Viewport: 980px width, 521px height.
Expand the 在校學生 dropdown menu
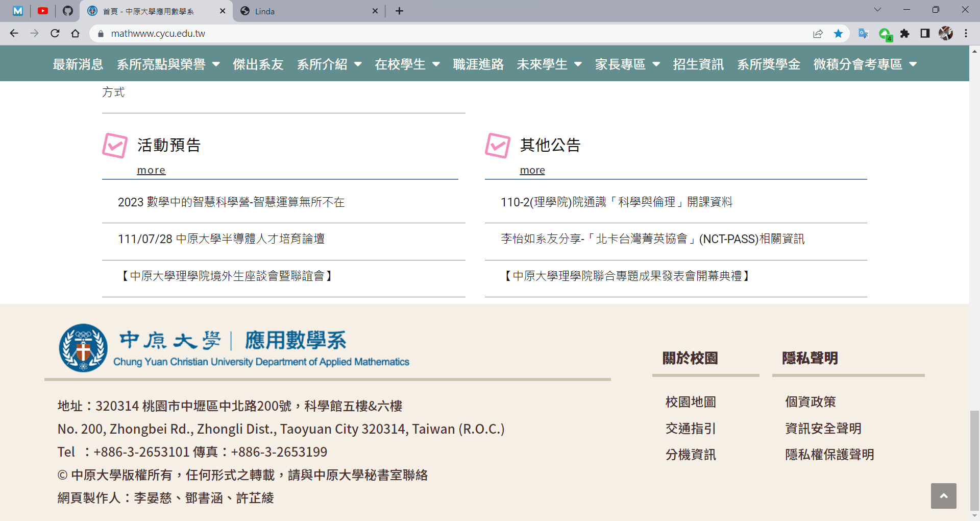(407, 64)
